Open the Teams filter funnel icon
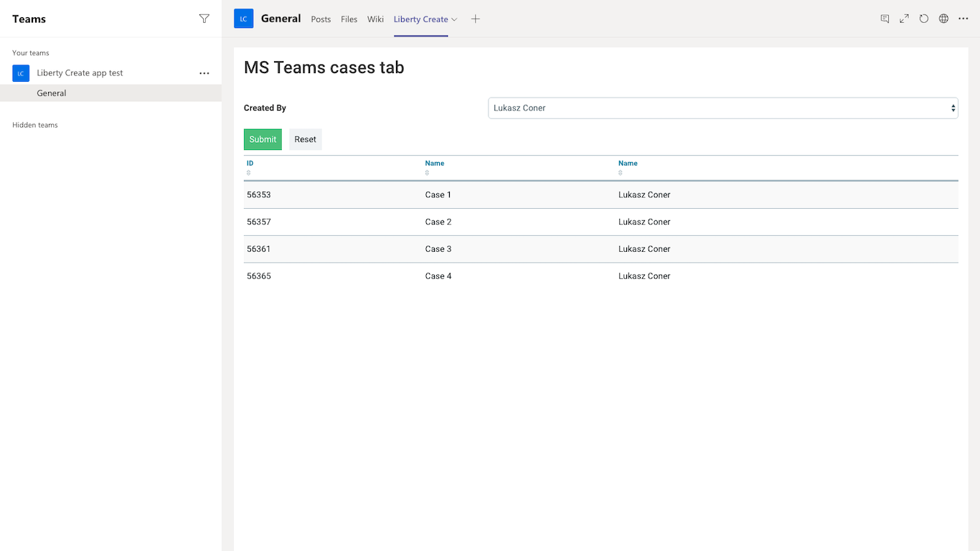This screenshot has width=980, height=551. coord(204,19)
